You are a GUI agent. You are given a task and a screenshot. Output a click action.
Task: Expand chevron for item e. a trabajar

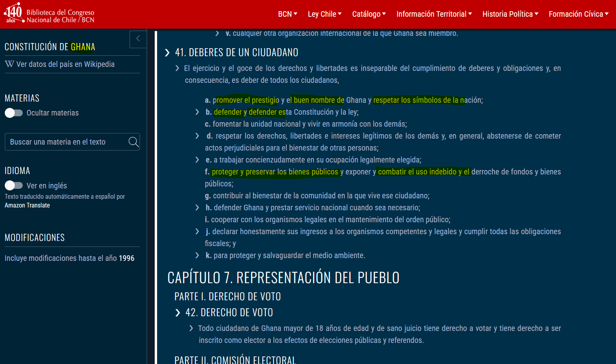(x=197, y=160)
